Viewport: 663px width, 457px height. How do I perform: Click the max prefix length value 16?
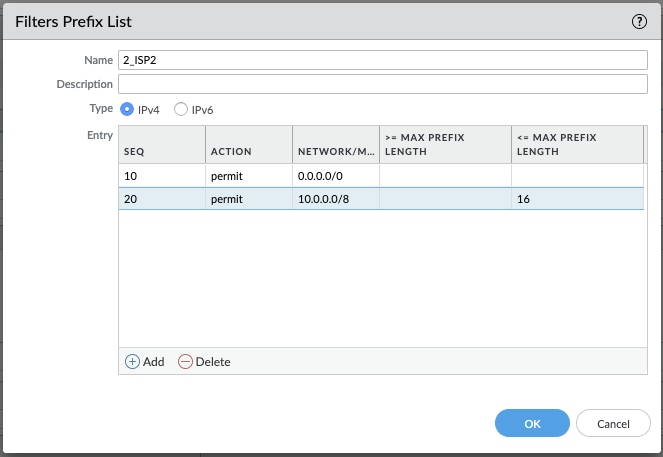[x=576, y=199]
